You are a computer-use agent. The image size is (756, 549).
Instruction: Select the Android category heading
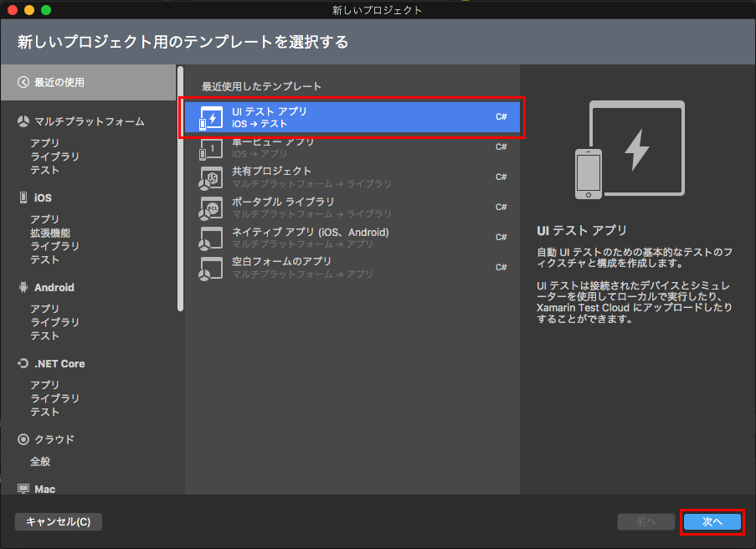pyautogui.click(x=54, y=287)
